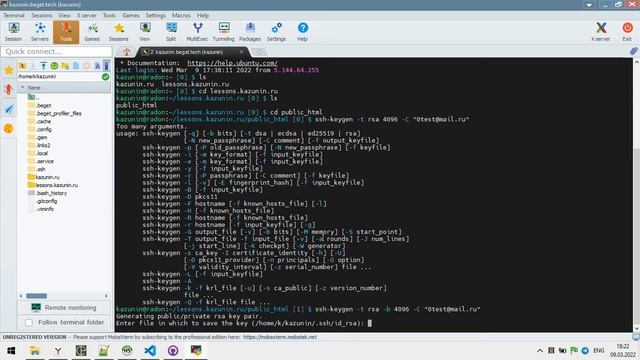Close the kazunin.beget.tech tab
The width and height of the screenshot is (640, 360).
coord(242,52)
